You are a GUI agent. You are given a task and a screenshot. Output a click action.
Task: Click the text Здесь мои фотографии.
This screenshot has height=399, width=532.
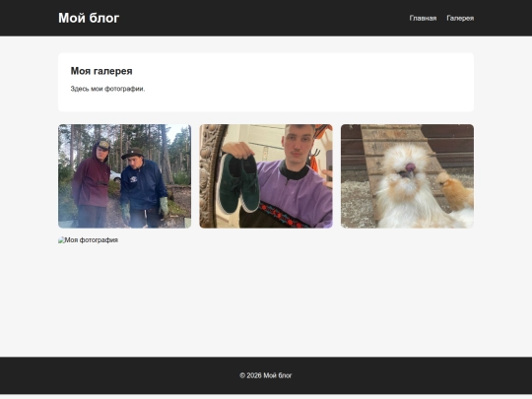click(107, 89)
